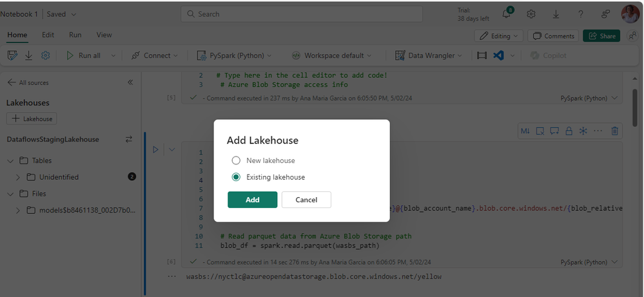Image resolution: width=644 pixels, height=297 pixels.
Task: Collapse the Files tree node
Action: (10, 194)
